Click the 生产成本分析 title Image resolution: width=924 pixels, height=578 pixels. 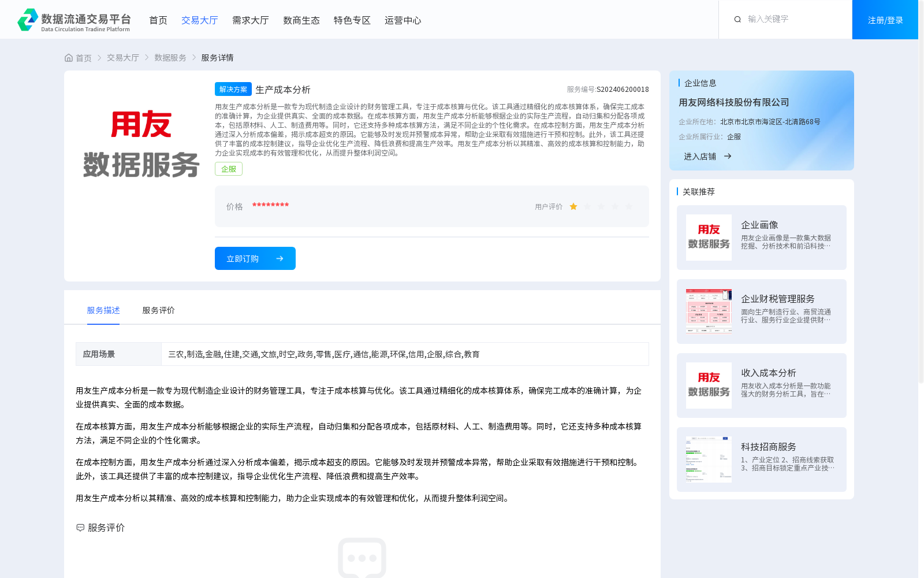(x=283, y=90)
